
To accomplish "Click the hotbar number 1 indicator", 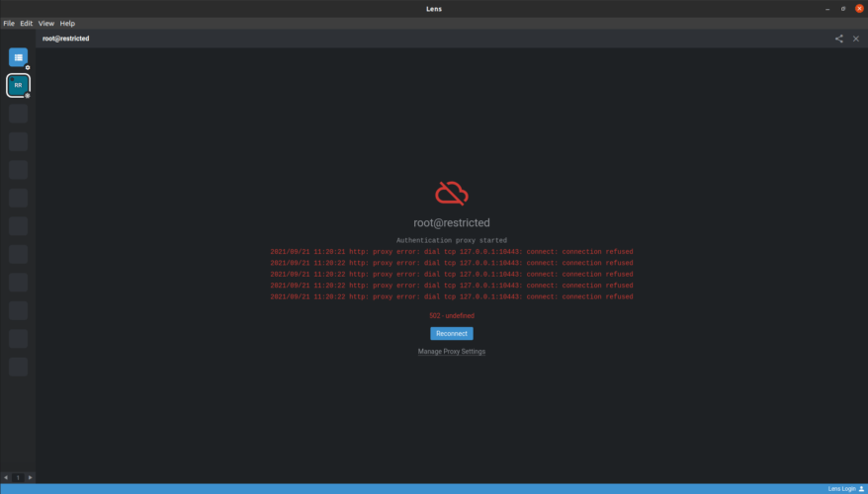I will [x=18, y=477].
